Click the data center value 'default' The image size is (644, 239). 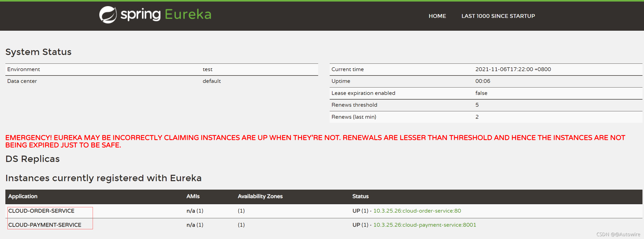coord(212,81)
